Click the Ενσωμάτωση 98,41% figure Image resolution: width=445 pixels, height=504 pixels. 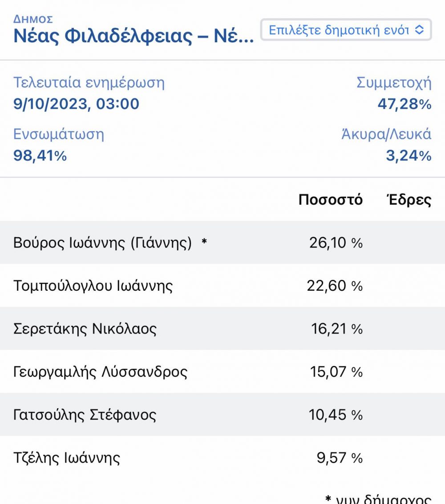coord(40,155)
